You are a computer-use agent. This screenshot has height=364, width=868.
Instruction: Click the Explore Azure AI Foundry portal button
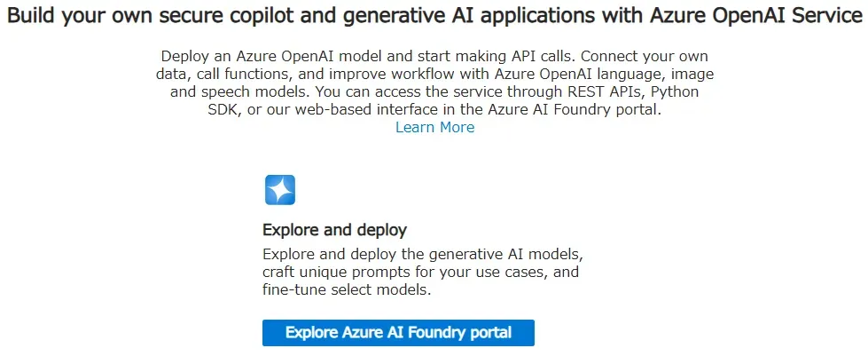398,332
